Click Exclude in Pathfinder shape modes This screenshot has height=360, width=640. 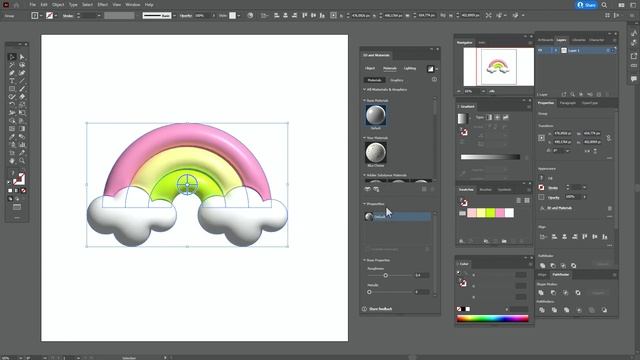[578, 293]
